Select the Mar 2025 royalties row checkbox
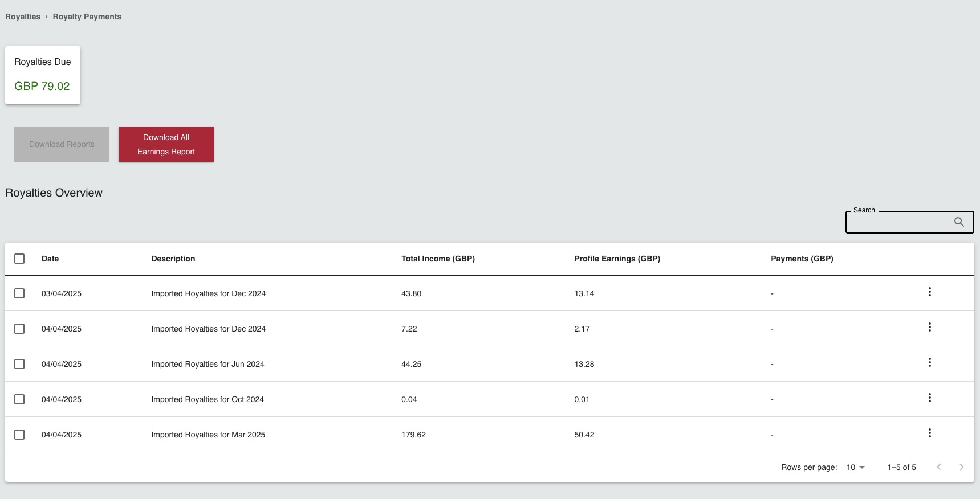The image size is (980, 499). pos(19,435)
